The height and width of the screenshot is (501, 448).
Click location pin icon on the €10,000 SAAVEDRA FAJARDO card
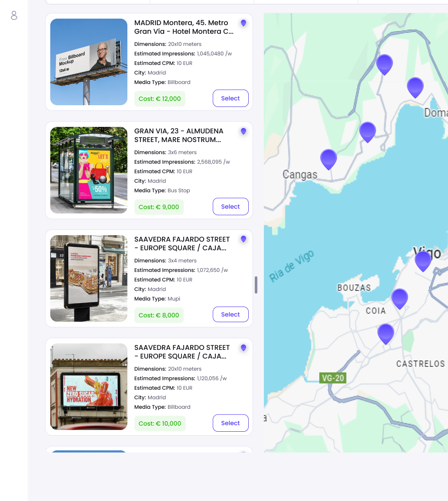243,348
